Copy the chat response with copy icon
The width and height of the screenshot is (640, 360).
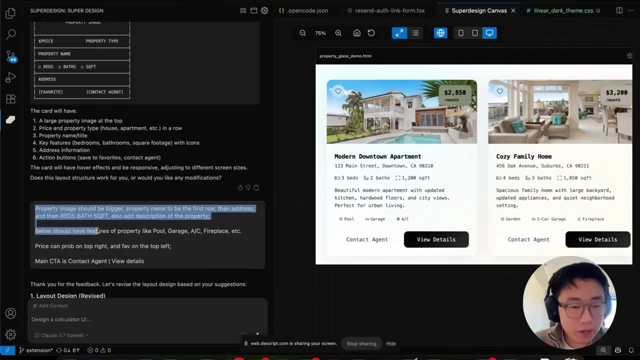[x=256, y=188]
